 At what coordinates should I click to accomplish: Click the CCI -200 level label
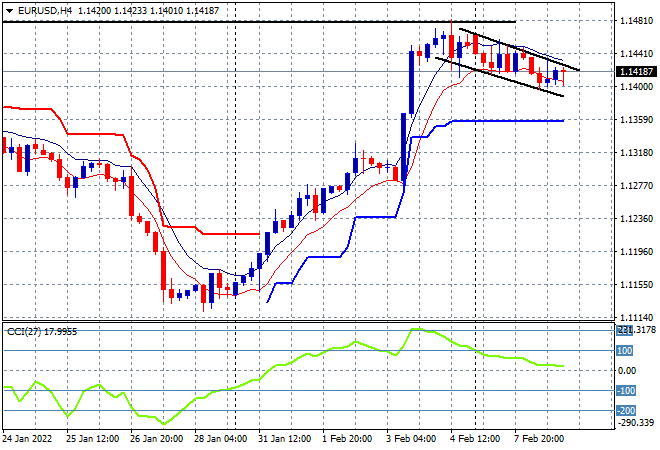pyautogui.click(x=622, y=411)
